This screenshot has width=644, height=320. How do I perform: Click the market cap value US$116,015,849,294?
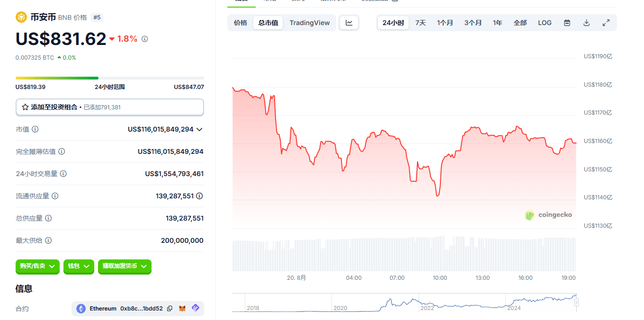161,129
